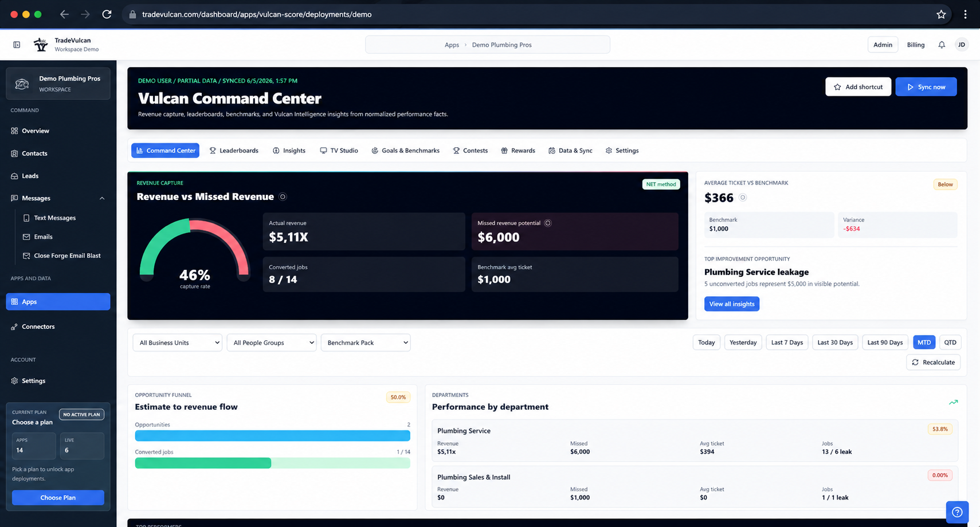Screen dimensions: 980x527
Task: Click the site lock icon in address bar
Action: point(132,14)
